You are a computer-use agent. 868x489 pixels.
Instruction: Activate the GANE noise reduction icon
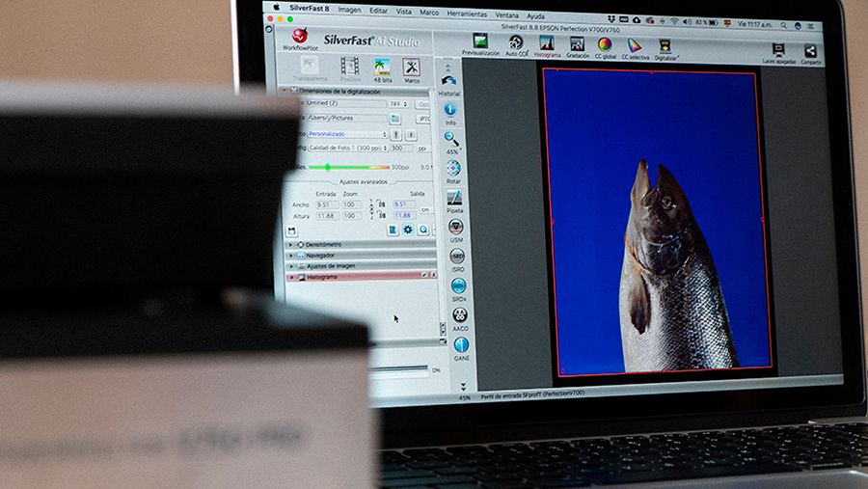462,345
